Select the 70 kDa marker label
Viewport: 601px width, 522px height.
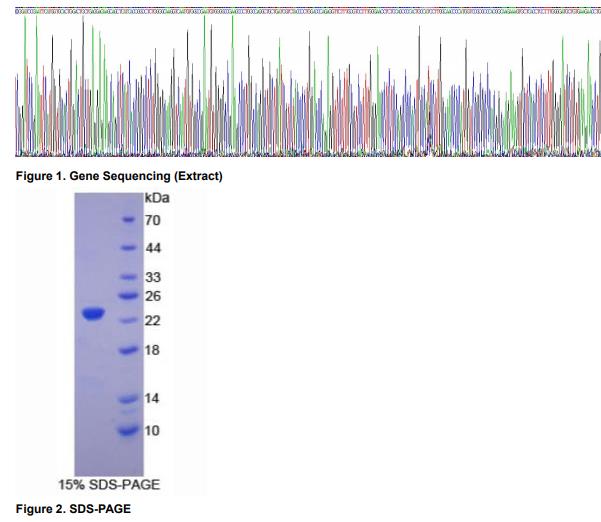(x=154, y=220)
